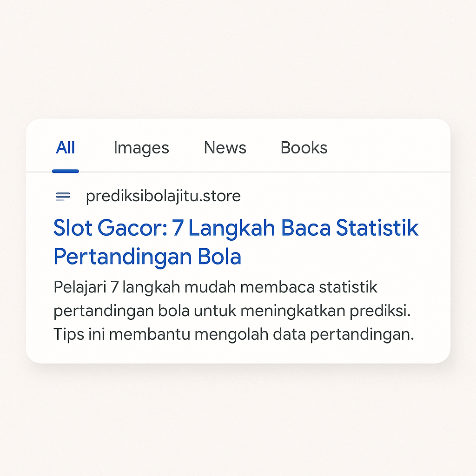Click the prediksibolajitu.store domain text
The width and height of the screenshot is (476, 476).
163,197
